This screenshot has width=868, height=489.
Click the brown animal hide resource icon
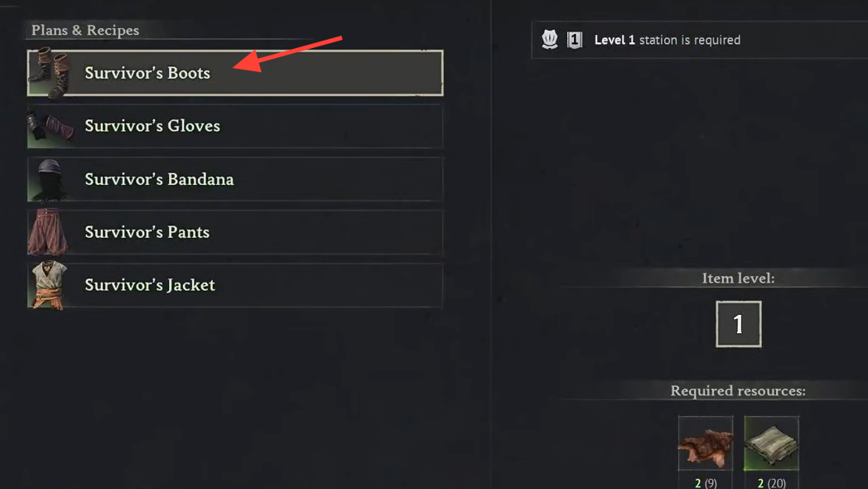pos(706,443)
